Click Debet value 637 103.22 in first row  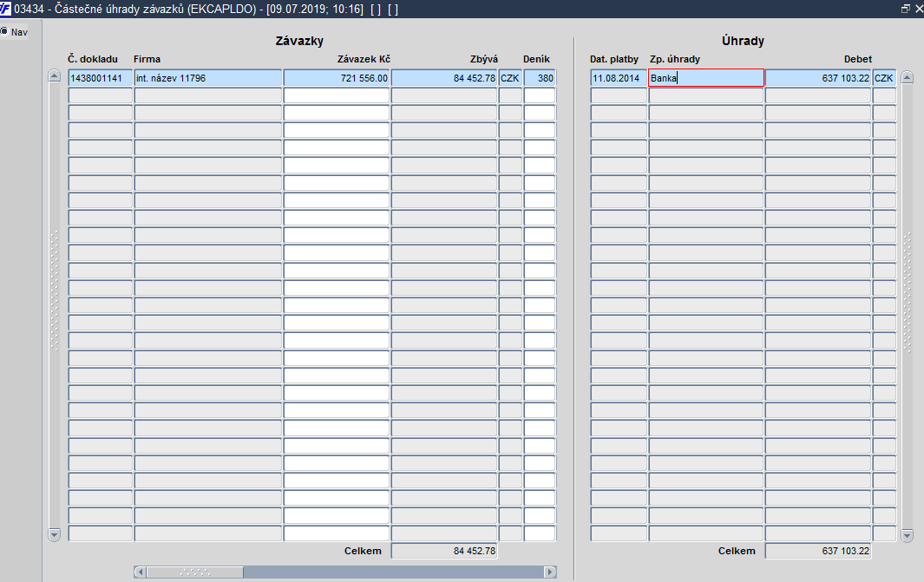(818, 78)
